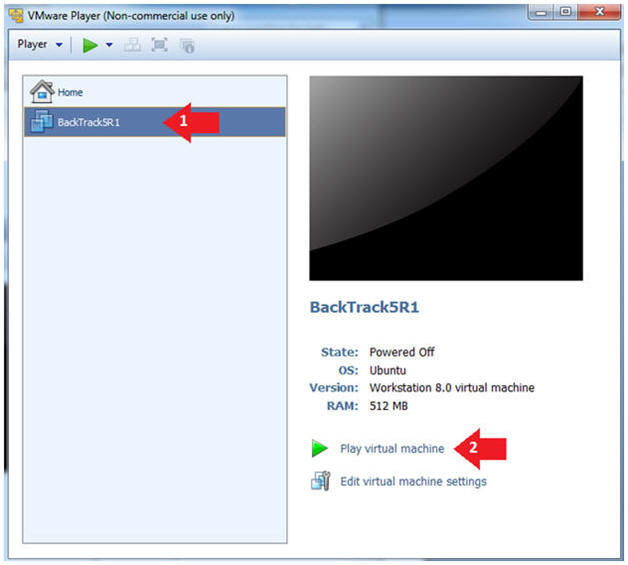The image size is (628, 565).
Task: Click the virtual machine preview thumbnail
Action: tap(446, 178)
